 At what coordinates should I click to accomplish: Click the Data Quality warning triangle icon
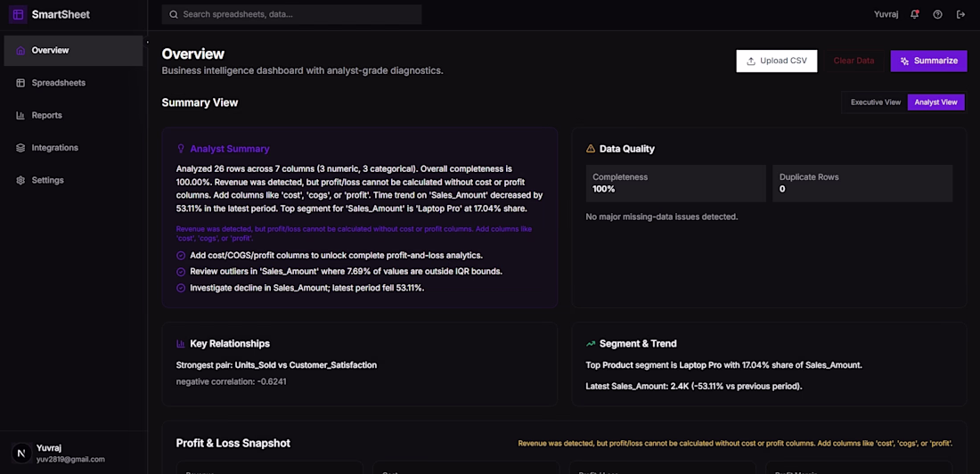tap(590, 149)
